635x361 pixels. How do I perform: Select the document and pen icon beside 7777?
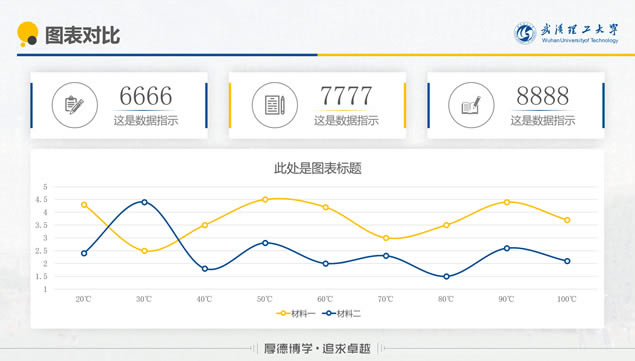[275, 105]
